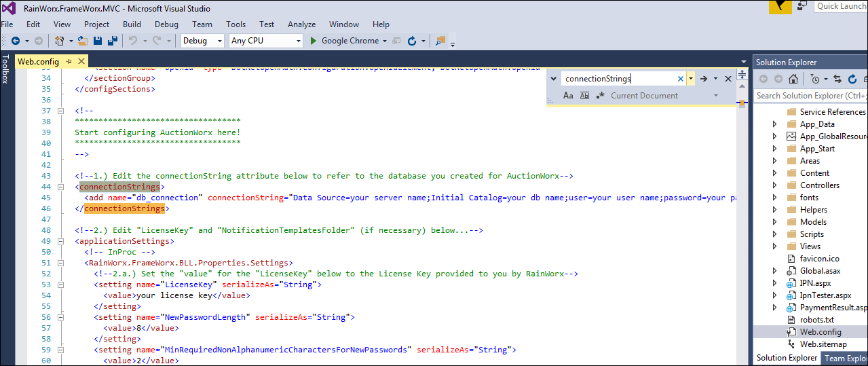Click Sync with Active Document icon
Viewport: 868px width, 366px height.
pyautogui.click(x=837, y=79)
